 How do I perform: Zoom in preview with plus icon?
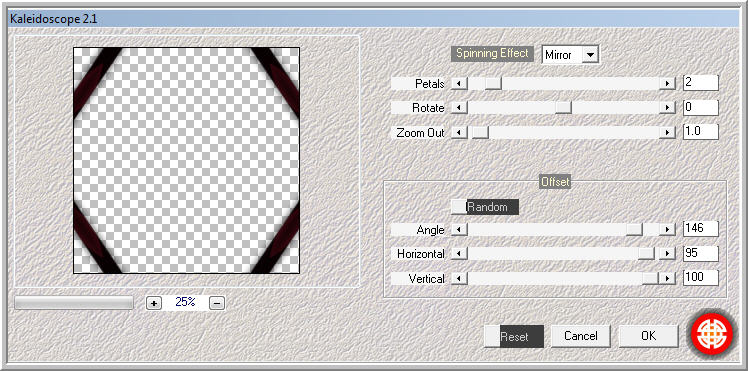click(x=154, y=303)
